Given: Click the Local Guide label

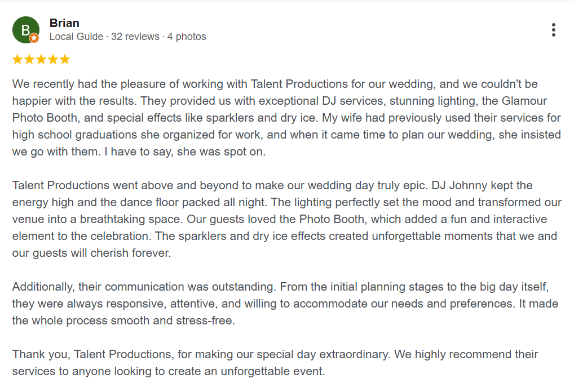Looking at the screenshot, I should point(76,37).
